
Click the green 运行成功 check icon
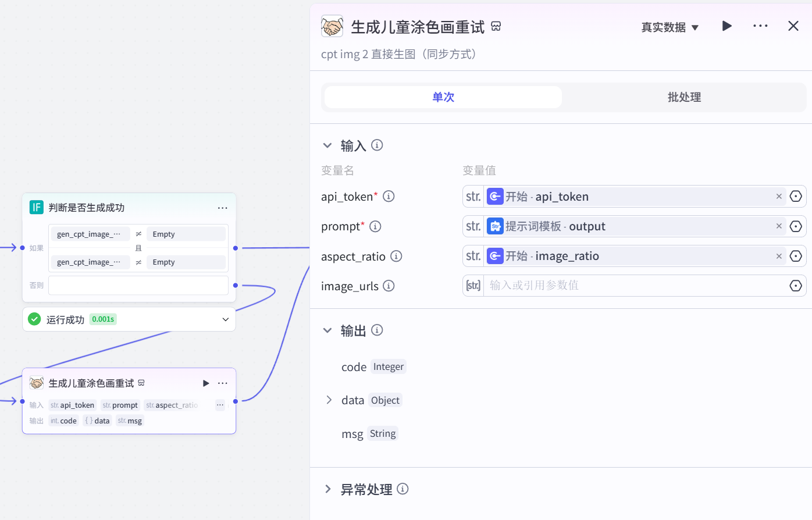(x=34, y=319)
